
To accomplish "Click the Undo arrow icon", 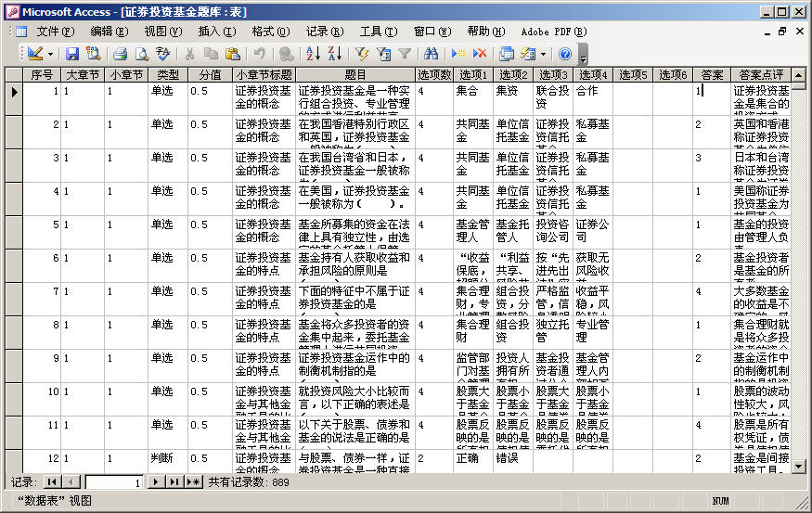I will 260,53.
